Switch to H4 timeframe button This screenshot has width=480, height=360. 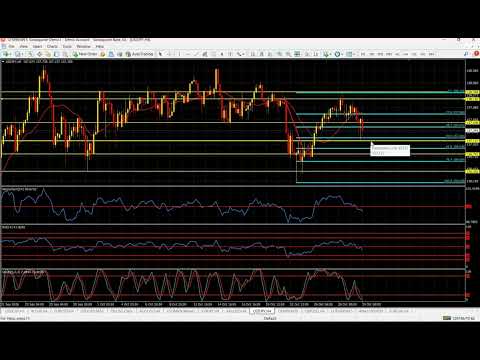click(406, 54)
